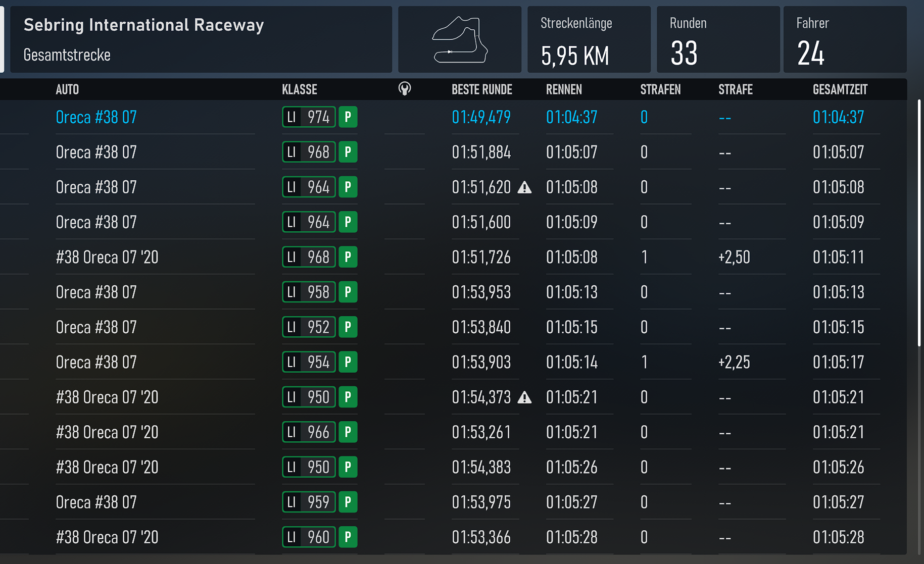Click the +2,50 penalty value
The image size is (924, 564).
coord(734,257)
